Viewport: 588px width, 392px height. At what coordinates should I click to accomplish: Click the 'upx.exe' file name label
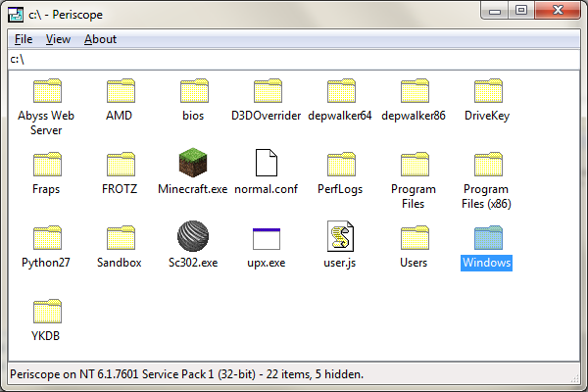[x=267, y=263]
